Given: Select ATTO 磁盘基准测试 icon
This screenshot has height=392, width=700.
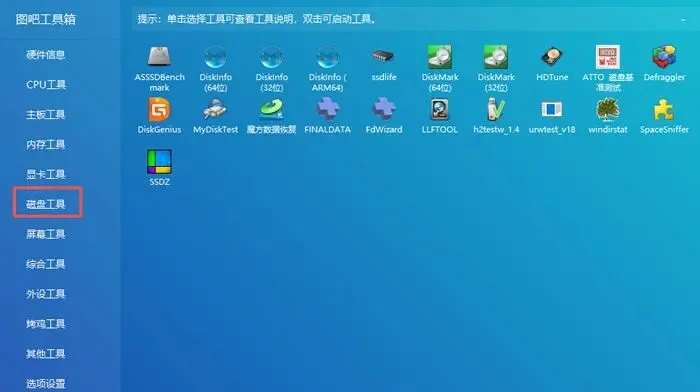Looking at the screenshot, I should 608,57.
